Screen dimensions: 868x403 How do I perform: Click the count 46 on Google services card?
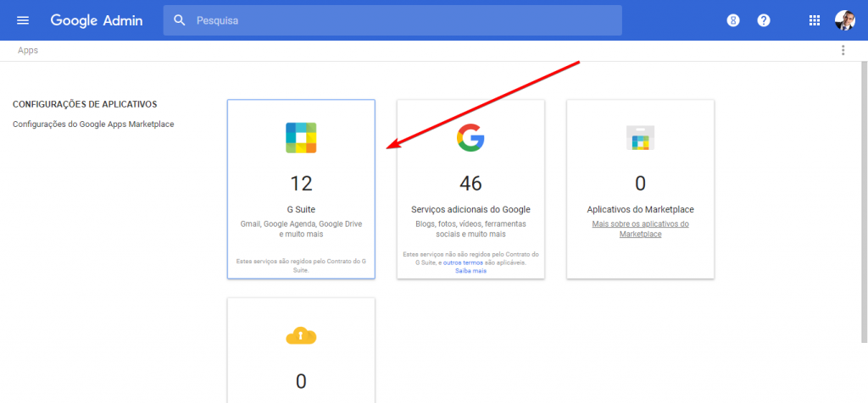(470, 183)
